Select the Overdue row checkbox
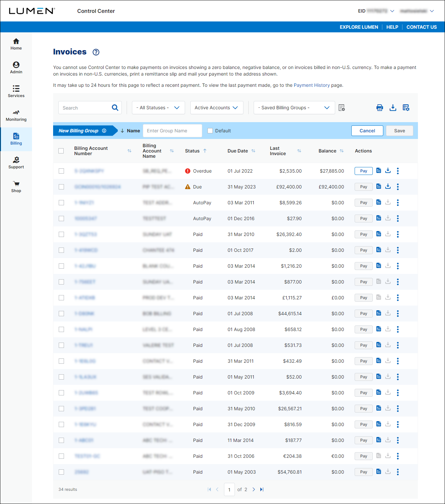Screen dimensions: 445x504 pos(61,171)
